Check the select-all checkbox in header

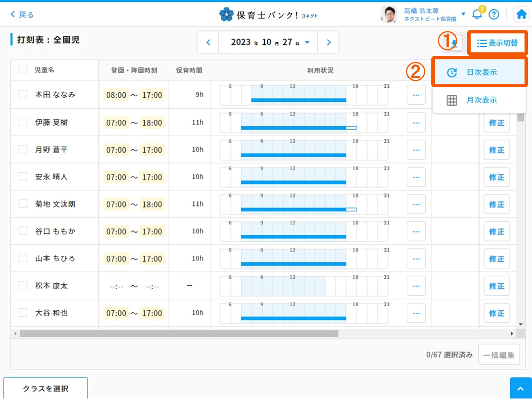click(x=23, y=69)
